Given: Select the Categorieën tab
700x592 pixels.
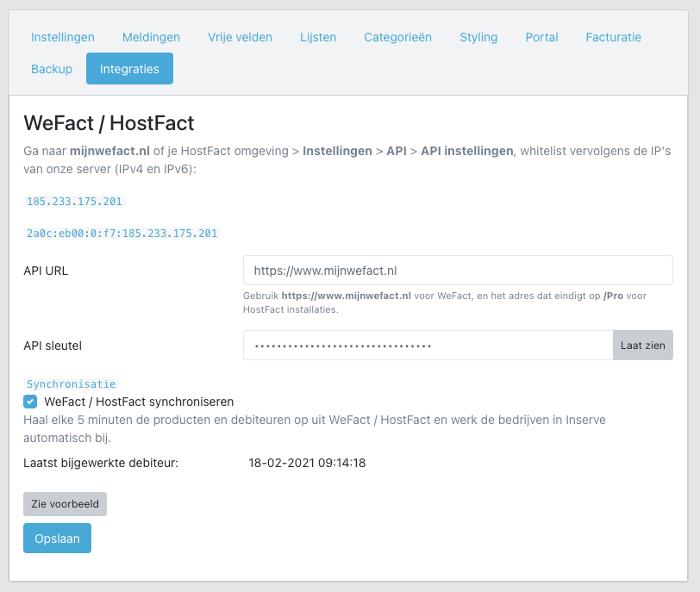Looking at the screenshot, I should pyautogui.click(x=397, y=37).
